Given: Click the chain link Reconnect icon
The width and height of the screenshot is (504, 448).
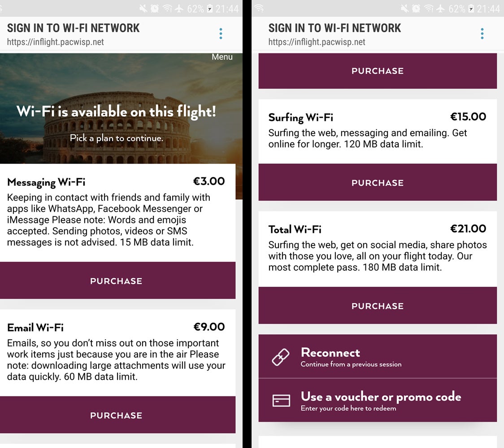Looking at the screenshot, I should 281,358.
